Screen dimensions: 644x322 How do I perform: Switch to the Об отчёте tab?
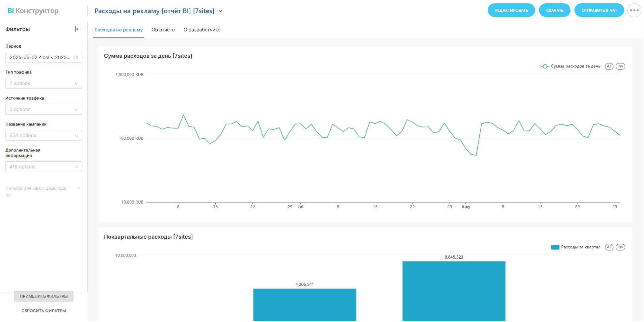(163, 30)
